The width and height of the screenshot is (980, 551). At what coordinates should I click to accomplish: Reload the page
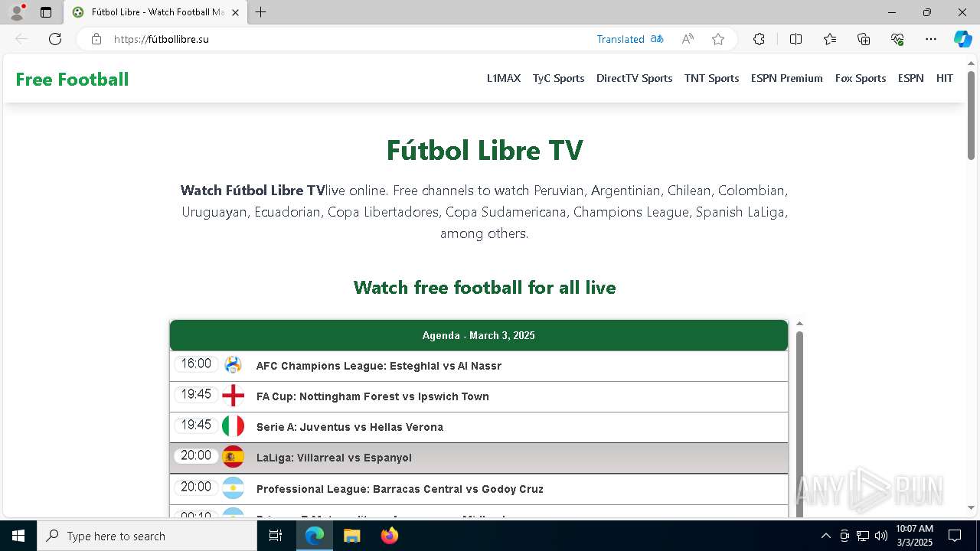[55, 39]
